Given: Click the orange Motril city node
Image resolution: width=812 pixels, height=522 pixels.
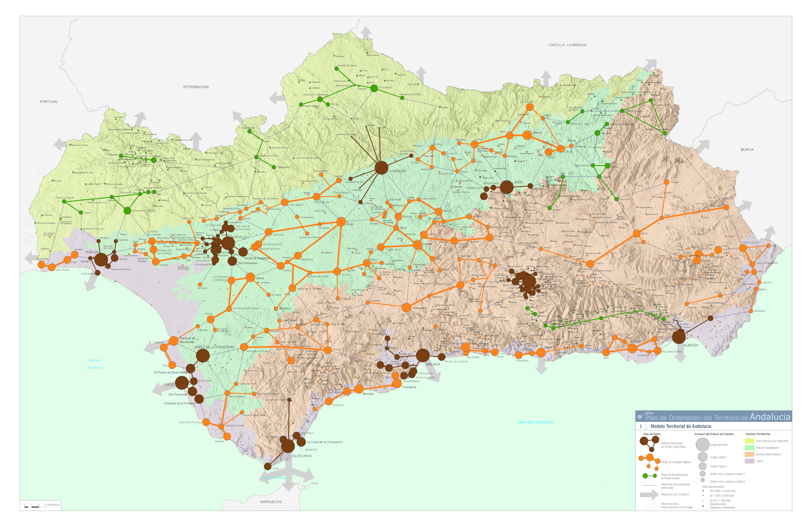Looking at the screenshot, I should (x=541, y=352).
